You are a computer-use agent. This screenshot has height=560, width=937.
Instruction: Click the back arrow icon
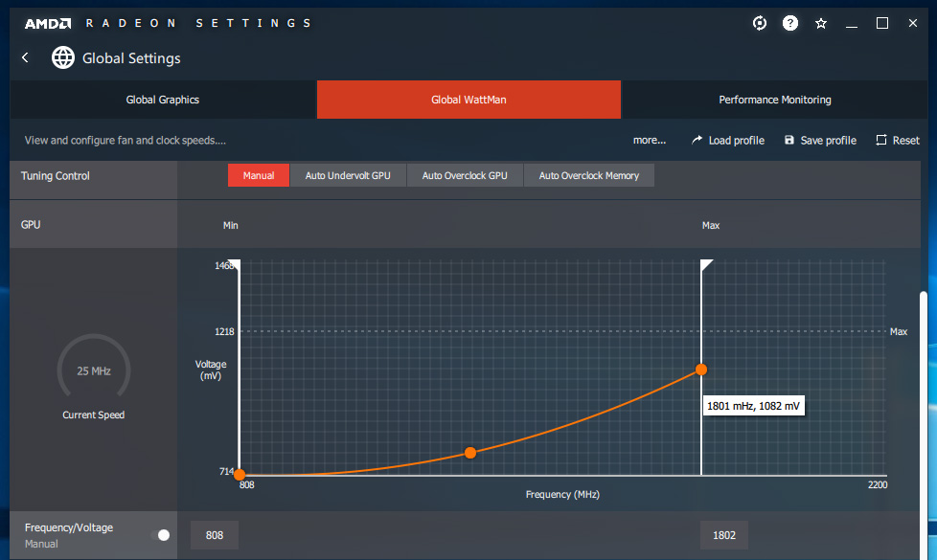point(25,58)
